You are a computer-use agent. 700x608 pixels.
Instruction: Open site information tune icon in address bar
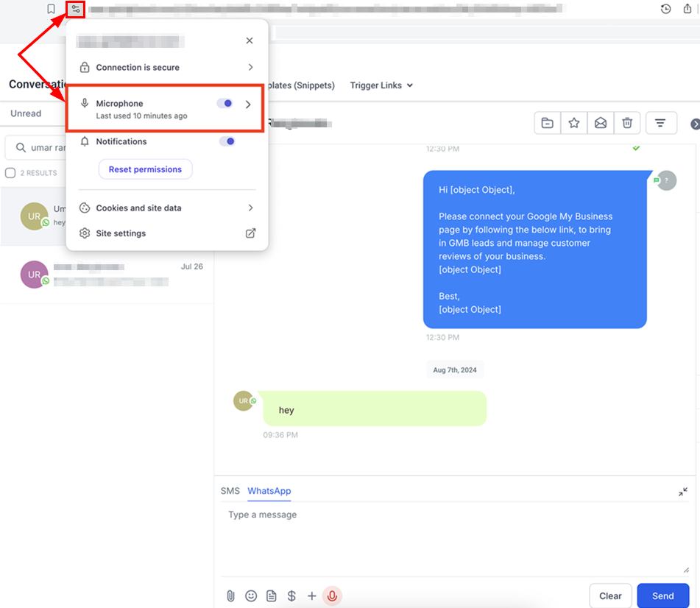coord(75,9)
